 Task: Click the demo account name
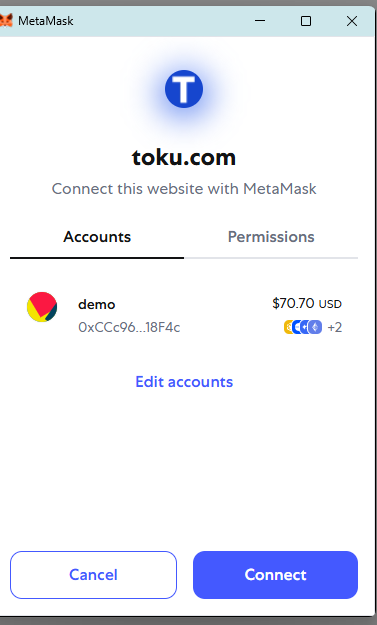[x=97, y=305]
